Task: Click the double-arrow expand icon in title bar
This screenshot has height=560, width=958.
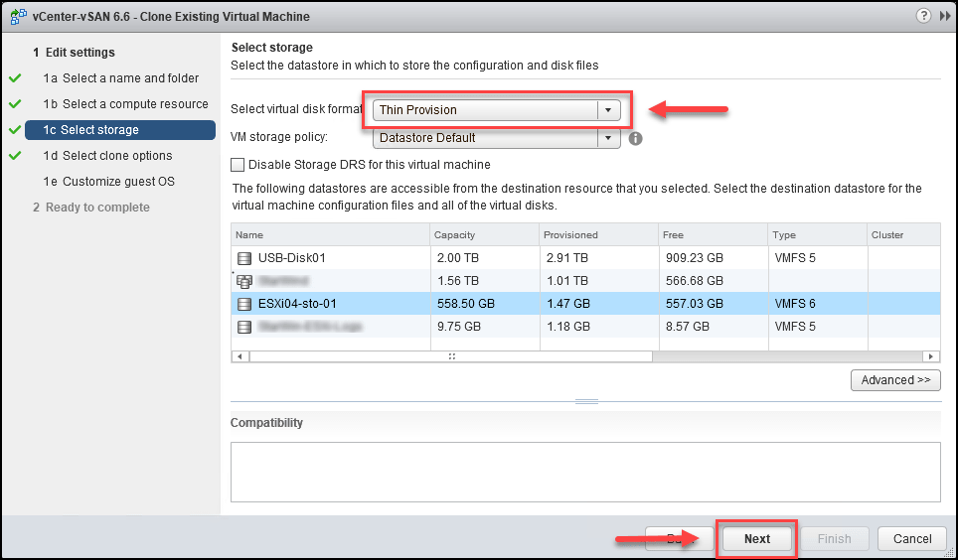Action: tap(945, 17)
